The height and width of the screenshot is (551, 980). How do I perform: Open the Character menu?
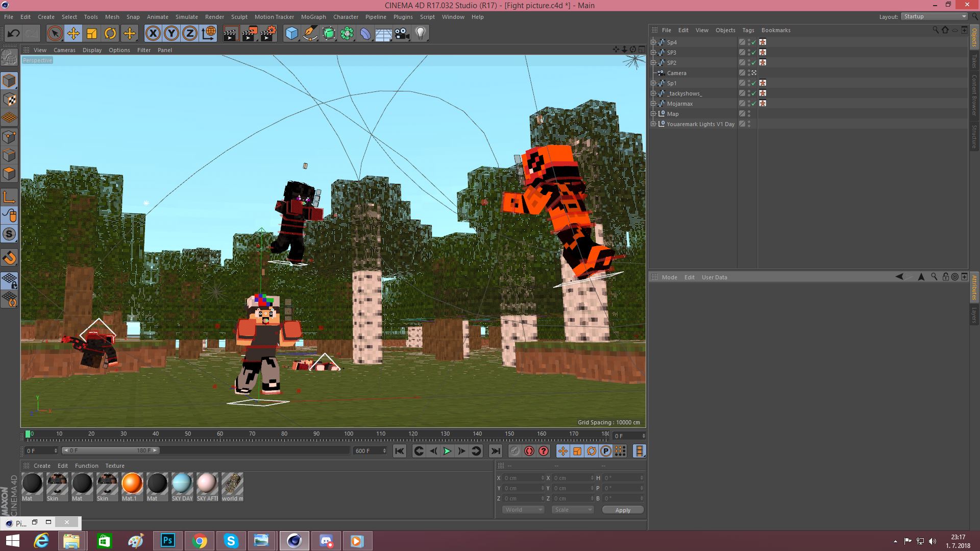(346, 17)
